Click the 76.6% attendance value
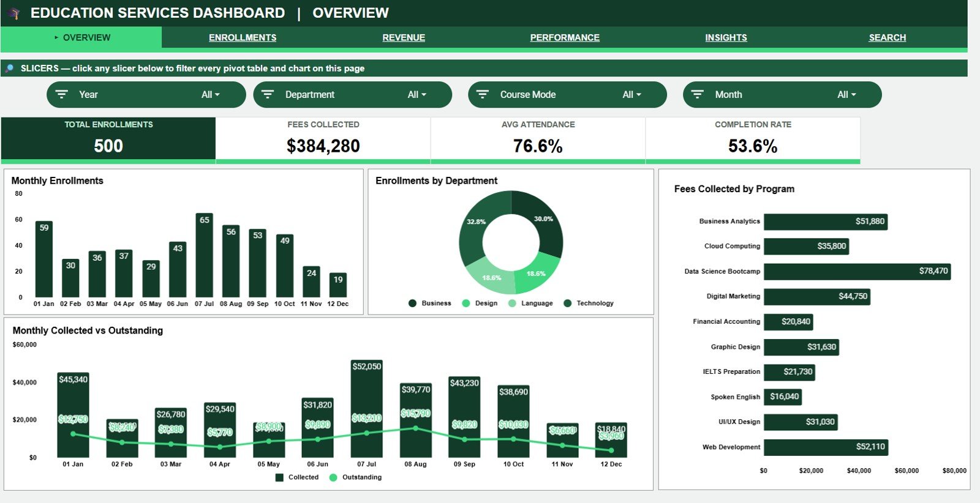This screenshot has width=980, height=503. coord(538,146)
